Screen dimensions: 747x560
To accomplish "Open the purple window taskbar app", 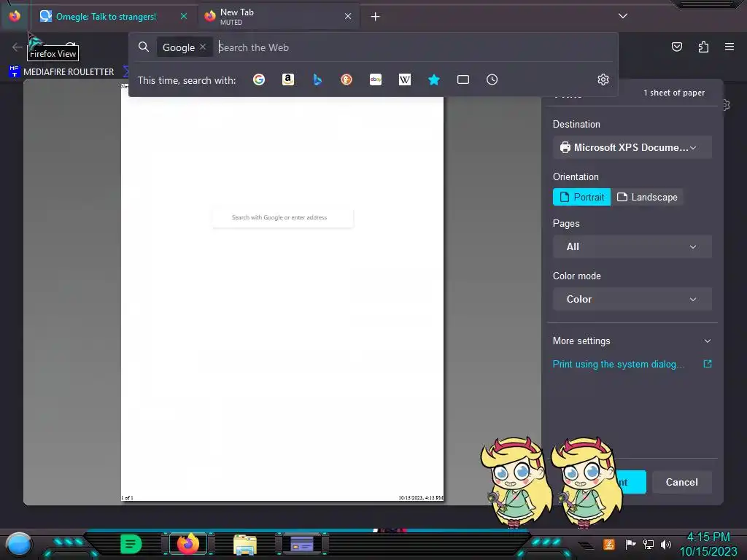I will tap(302, 544).
